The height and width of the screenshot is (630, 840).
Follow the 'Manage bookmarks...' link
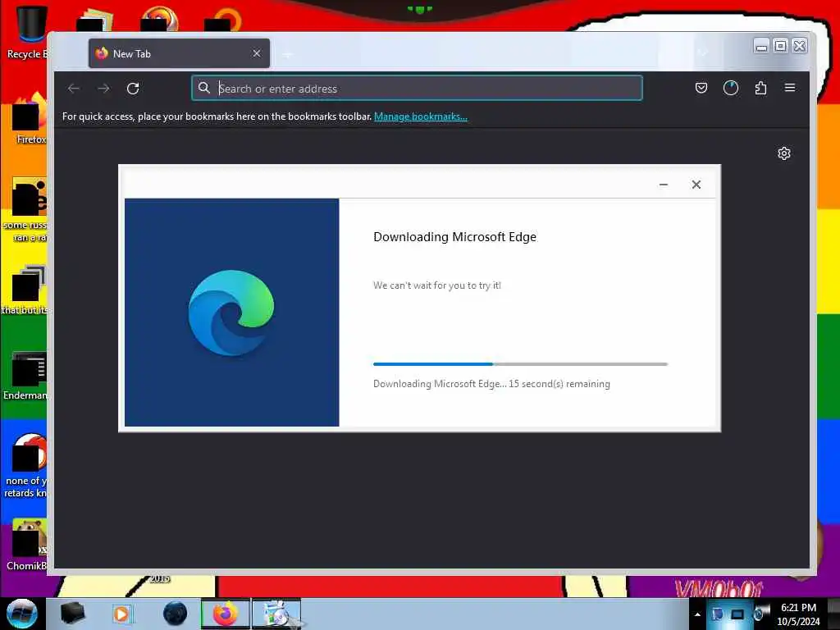(x=421, y=116)
